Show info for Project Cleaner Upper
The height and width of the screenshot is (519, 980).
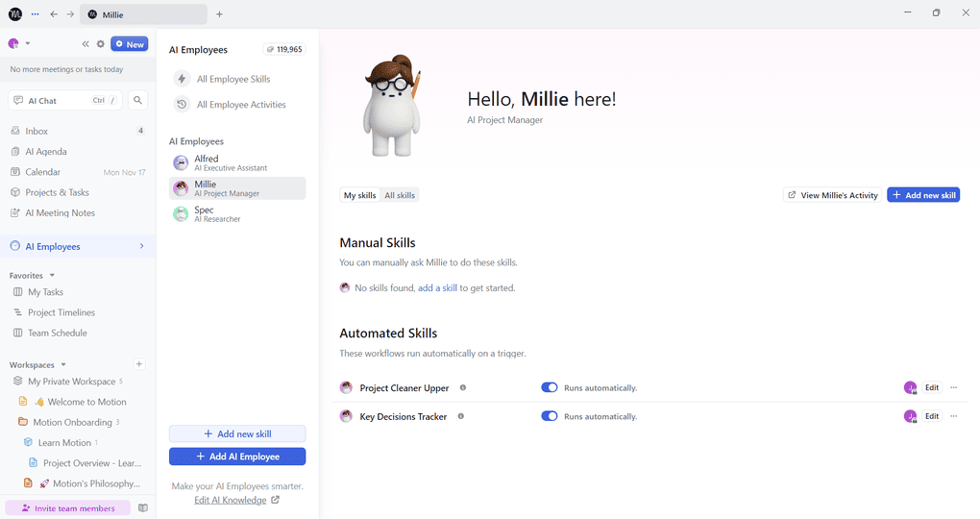463,387
